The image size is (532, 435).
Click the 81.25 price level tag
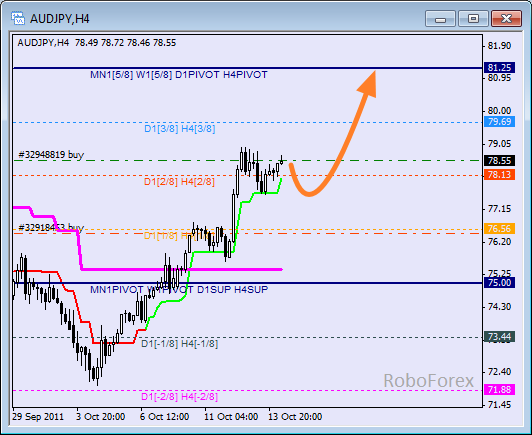(499, 68)
